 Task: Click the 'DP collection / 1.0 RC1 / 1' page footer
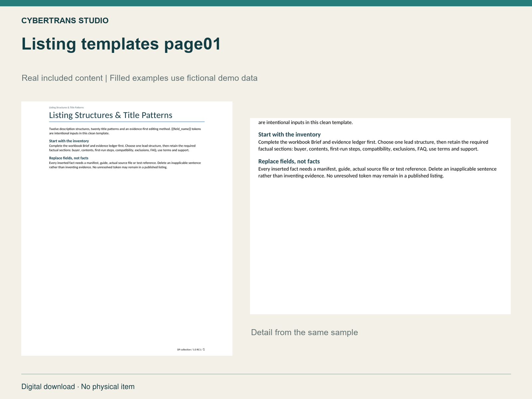point(191,349)
